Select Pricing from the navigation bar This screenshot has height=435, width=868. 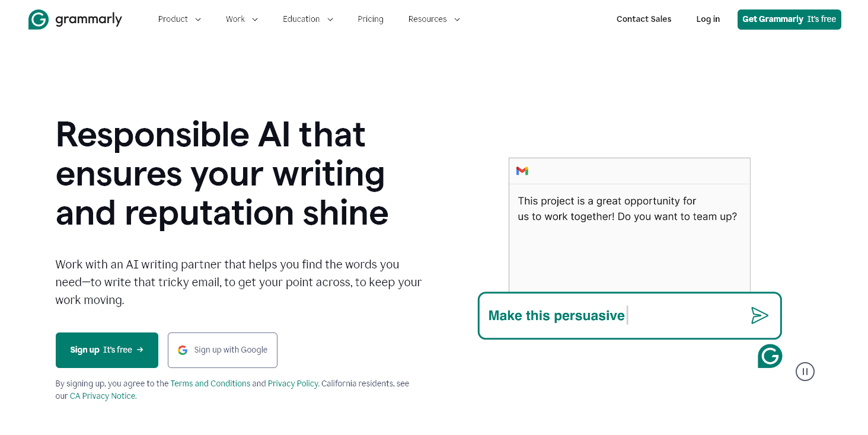coord(370,19)
